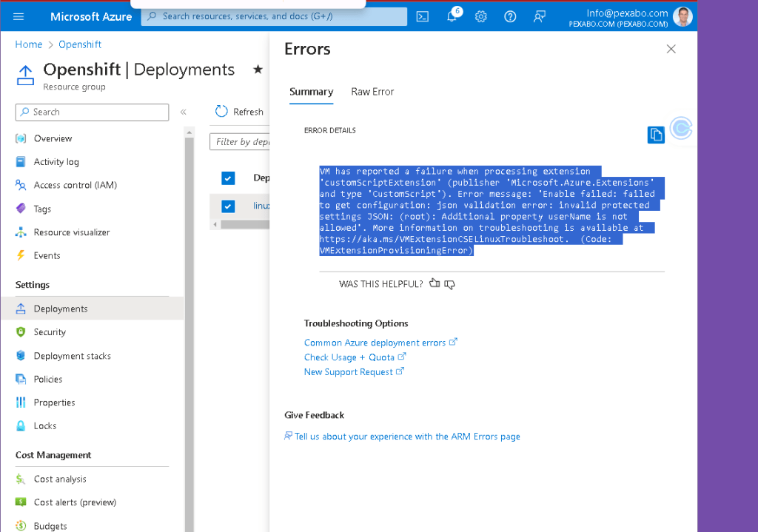This screenshot has height=532, width=758.
Task: Click the Cost alerts icon
Action: (21, 502)
